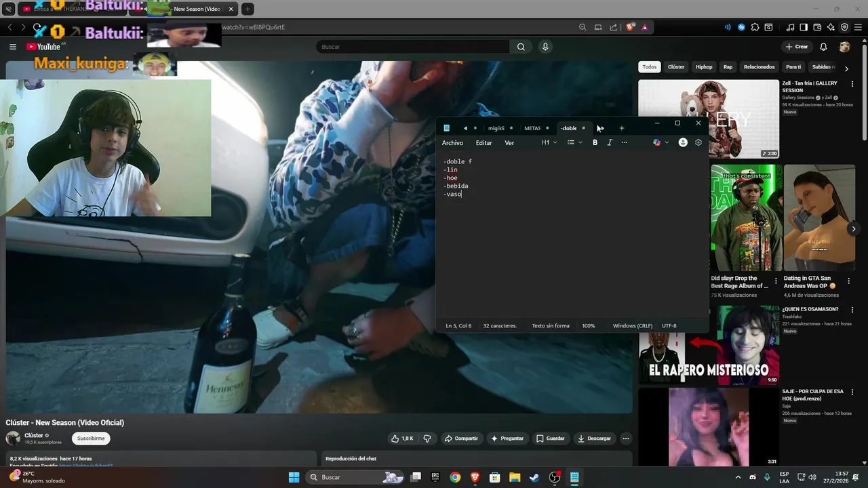Image resolution: width=868 pixels, height=488 pixels.
Task: Select the Clúster filter chip
Action: pos(676,67)
